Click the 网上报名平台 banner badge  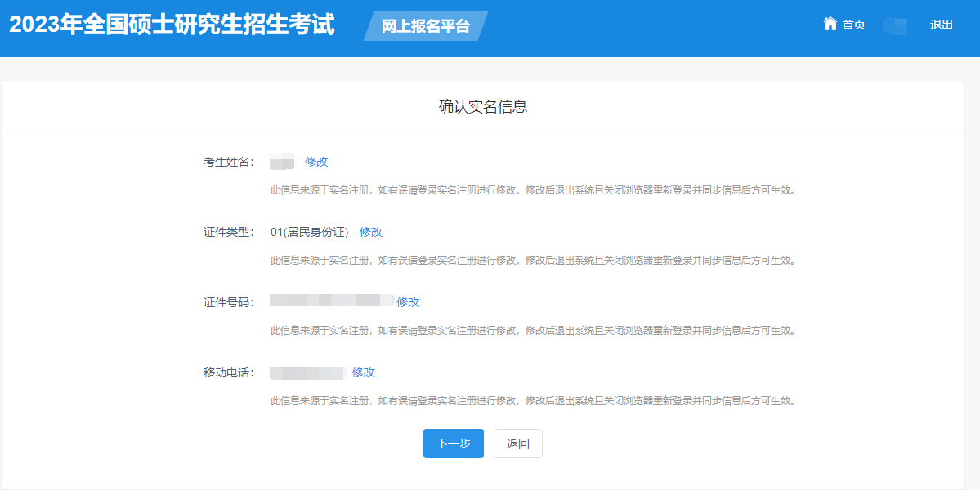[x=426, y=26]
